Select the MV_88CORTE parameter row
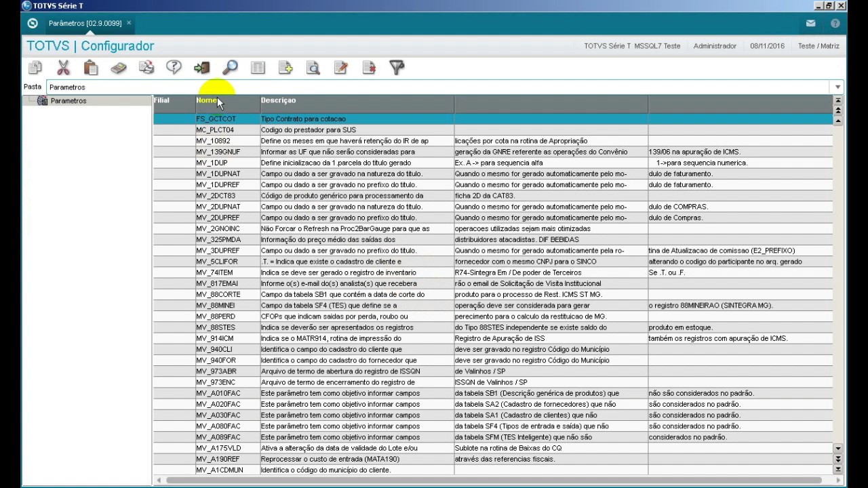 [493, 294]
